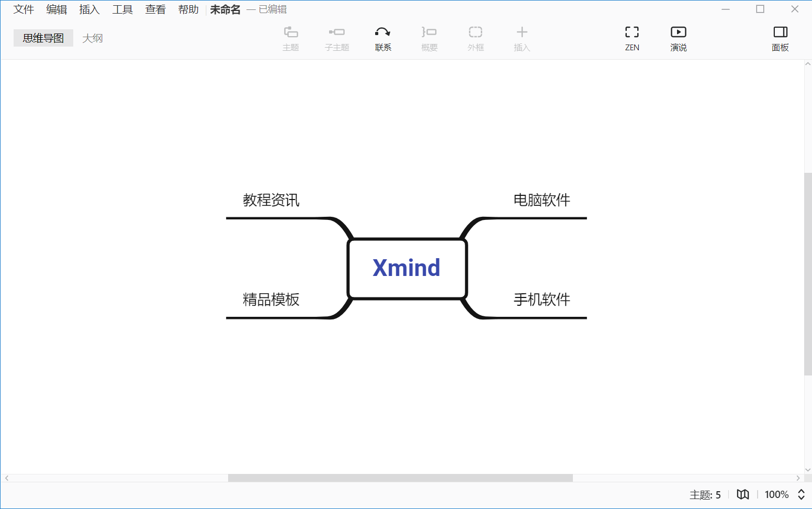Open the Help (帮助) menu

pos(188,9)
